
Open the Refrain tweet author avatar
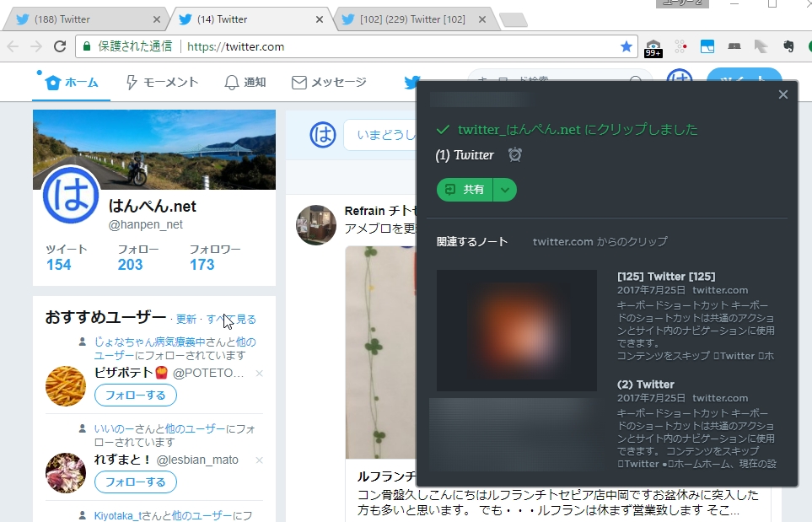tap(316, 225)
